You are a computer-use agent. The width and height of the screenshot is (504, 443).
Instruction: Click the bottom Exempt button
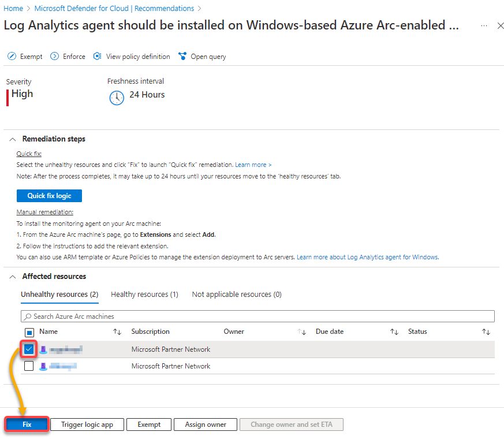(149, 425)
